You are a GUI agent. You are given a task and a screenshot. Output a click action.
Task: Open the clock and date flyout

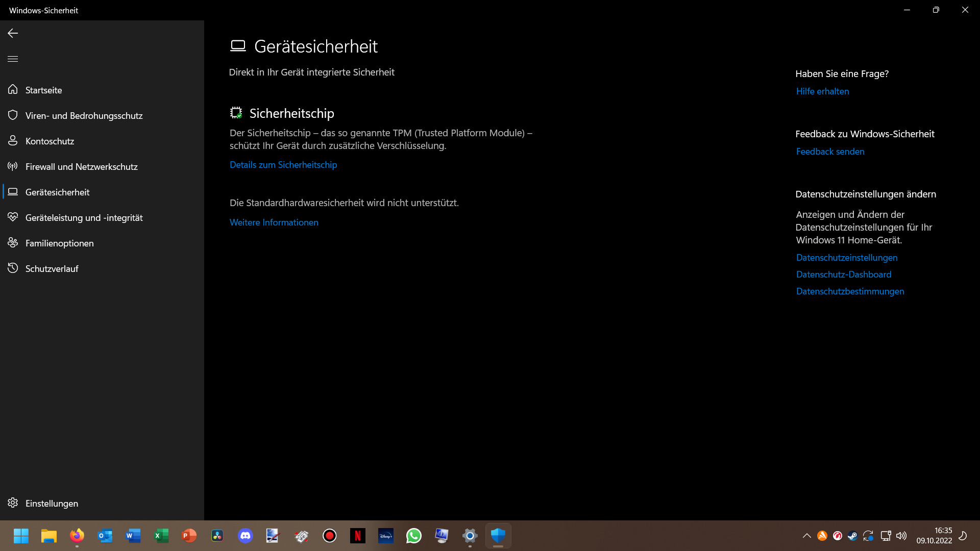point(934,536)
